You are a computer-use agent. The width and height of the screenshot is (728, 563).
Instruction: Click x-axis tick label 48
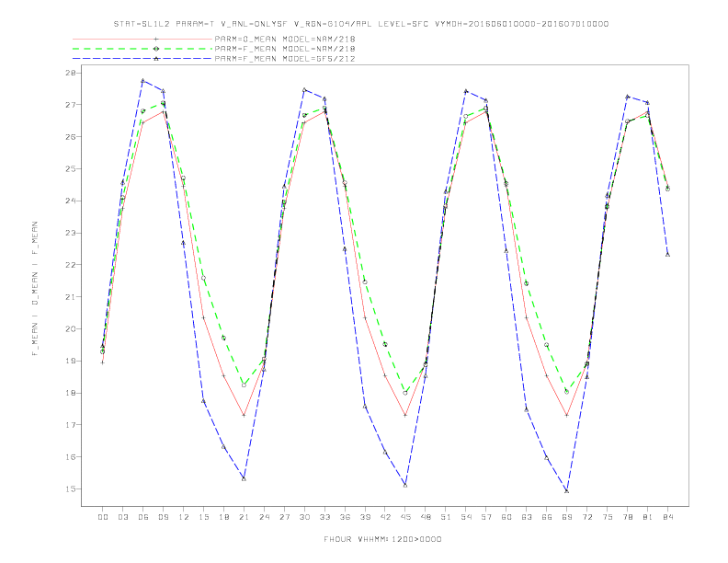click(426, 517)
